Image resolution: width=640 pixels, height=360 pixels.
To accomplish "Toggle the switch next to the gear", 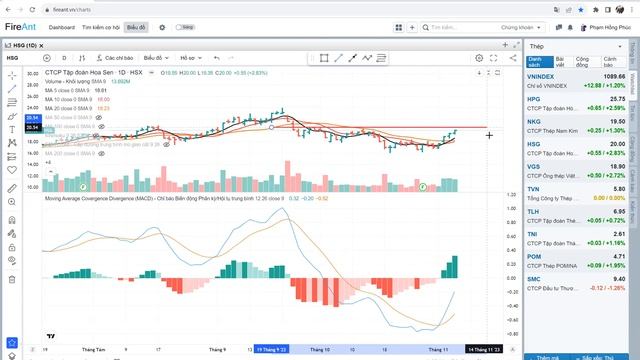I will coord(185,27).
